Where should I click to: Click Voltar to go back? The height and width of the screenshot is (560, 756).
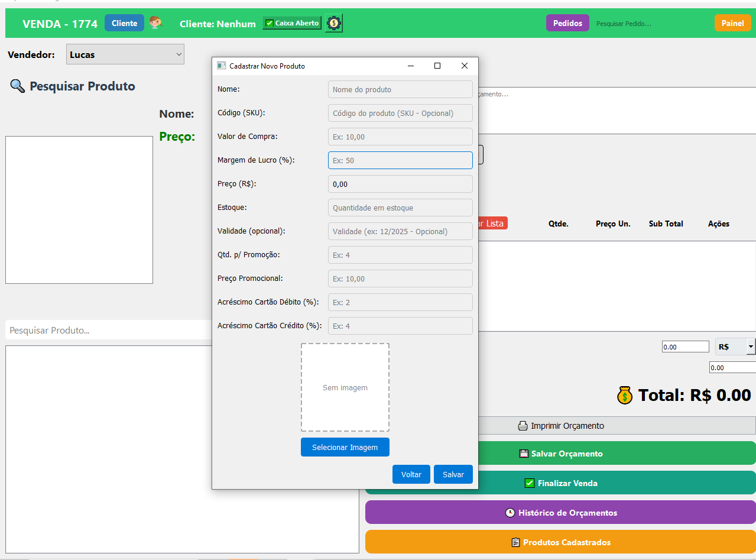(x=411, y=474)
